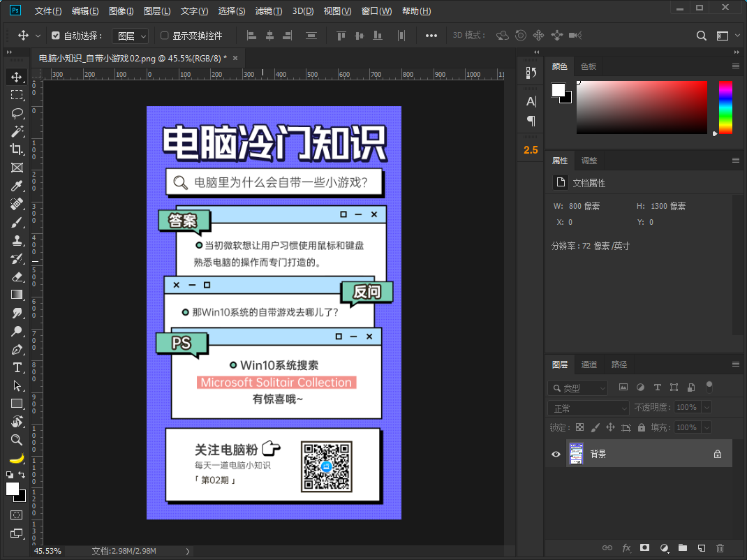The height and width of the screenshot is (560, 747).
Task: Open the search icon in options bar
Action: point(702,36)
